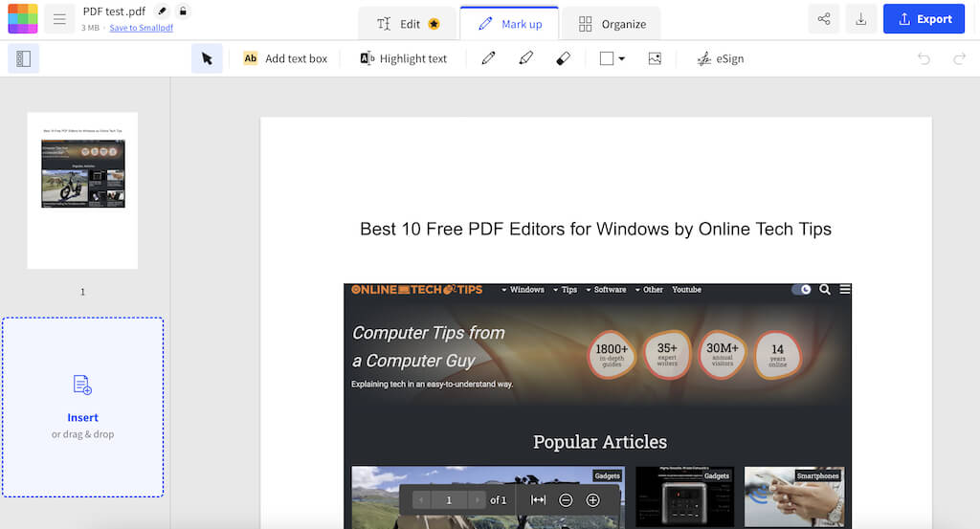Click the share icon button
The width and height of the screenshot is (980, 529).
click(824, 19)
